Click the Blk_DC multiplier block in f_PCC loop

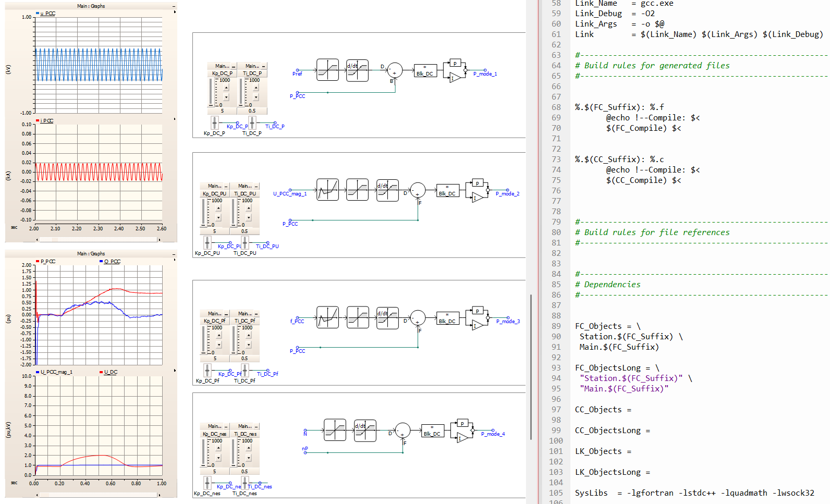pos(448,318)
